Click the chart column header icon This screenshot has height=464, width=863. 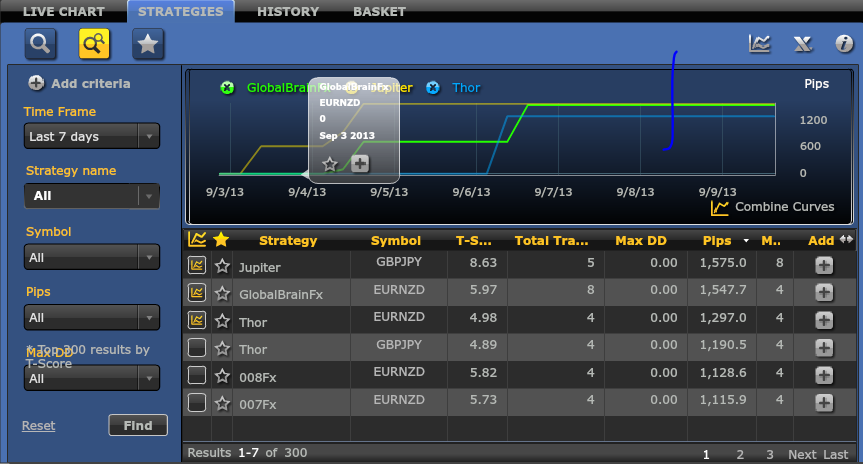click(197, 239)
